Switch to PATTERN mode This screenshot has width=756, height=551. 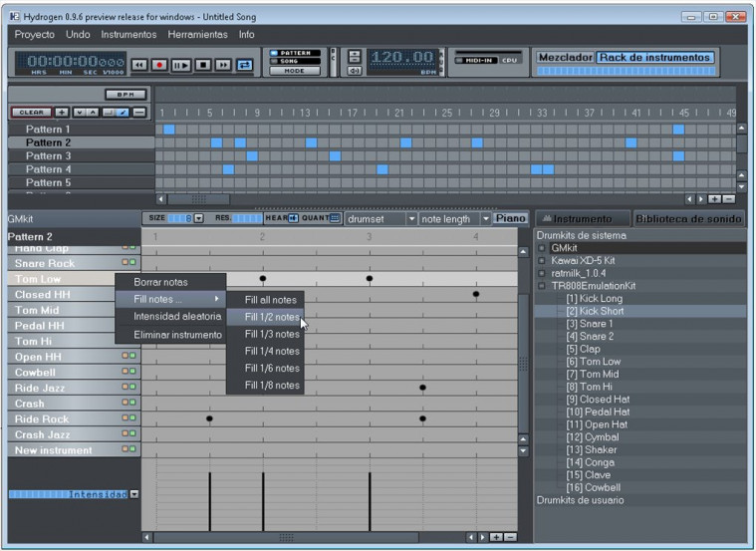coord(295,53)
